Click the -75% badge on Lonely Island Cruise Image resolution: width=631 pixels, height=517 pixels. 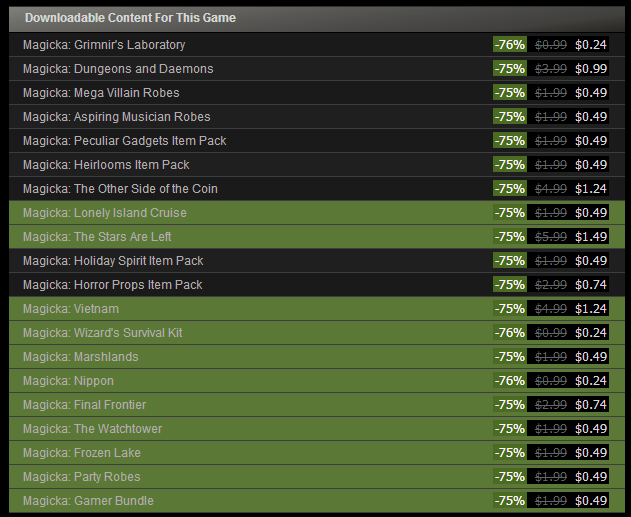[x=510, y=213]
